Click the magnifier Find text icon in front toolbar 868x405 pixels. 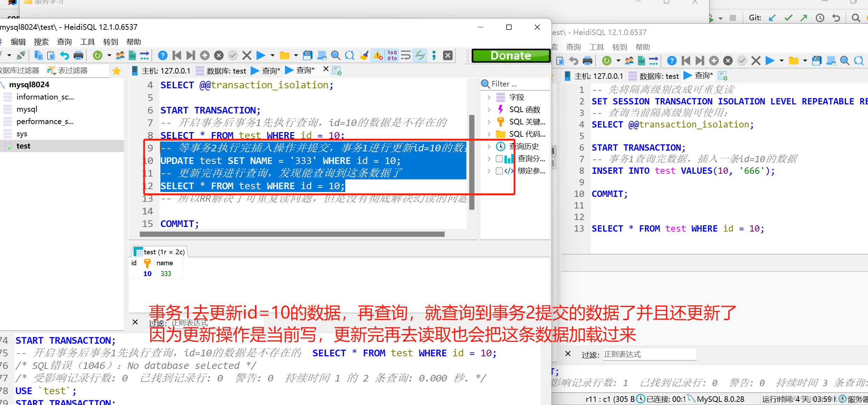tap(335, 55)
